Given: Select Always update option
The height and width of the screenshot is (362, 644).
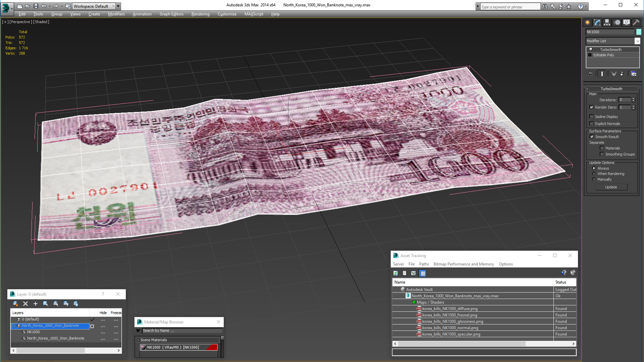Looking at the screenshot, I should [x=594, y=168].
